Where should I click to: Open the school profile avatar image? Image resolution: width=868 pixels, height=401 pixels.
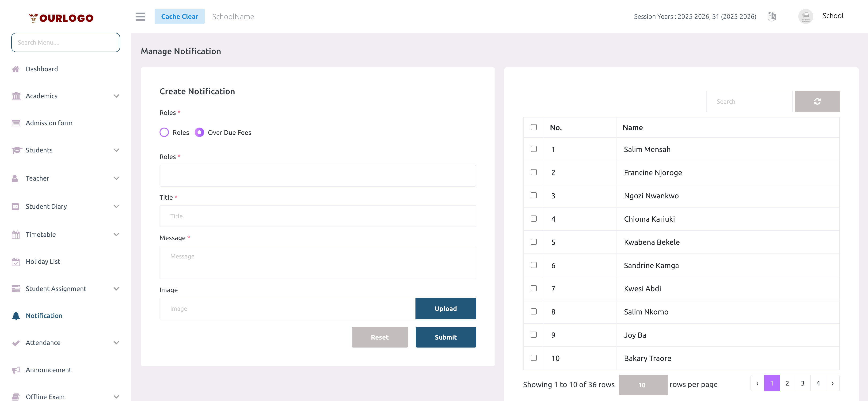coord(806,16)
